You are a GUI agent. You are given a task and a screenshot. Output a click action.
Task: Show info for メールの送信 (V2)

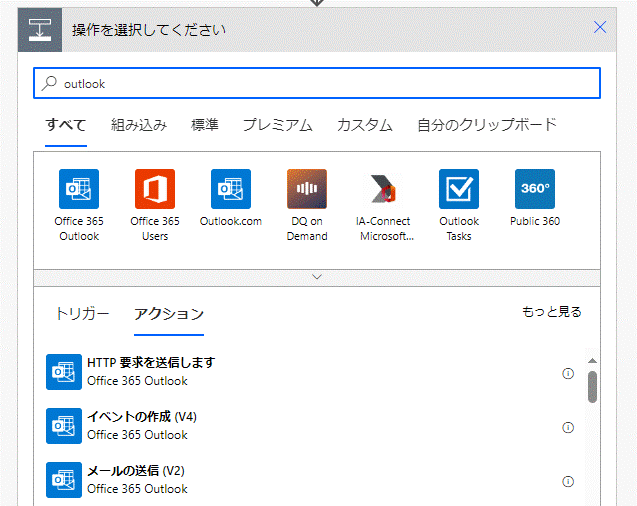568,481
